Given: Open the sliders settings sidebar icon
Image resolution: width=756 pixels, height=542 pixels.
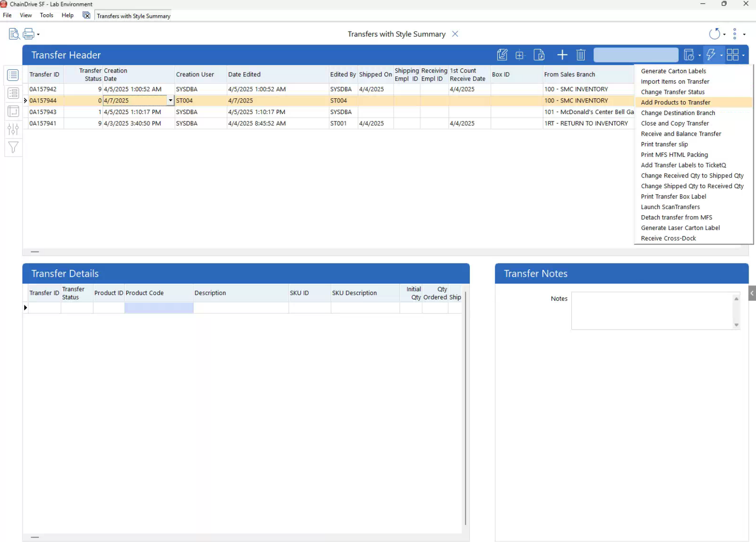Looking at the screenshot, I should tap(13, 129).
